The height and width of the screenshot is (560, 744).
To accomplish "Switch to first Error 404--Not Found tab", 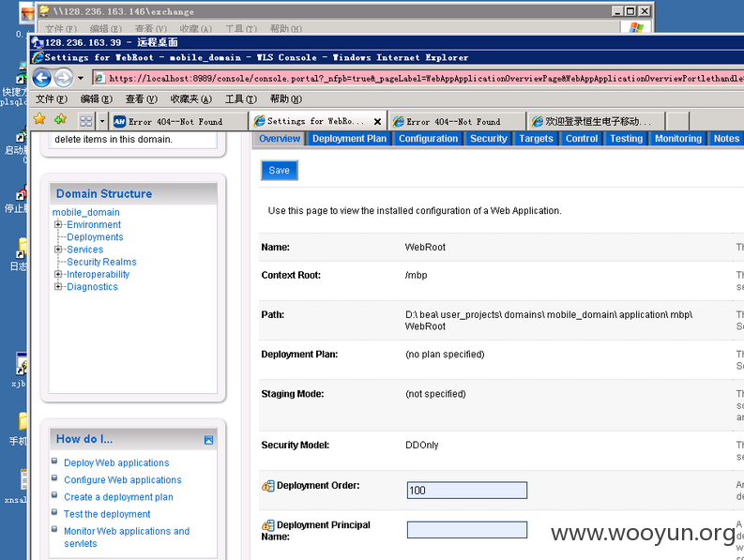I will (x=179, y=122).
